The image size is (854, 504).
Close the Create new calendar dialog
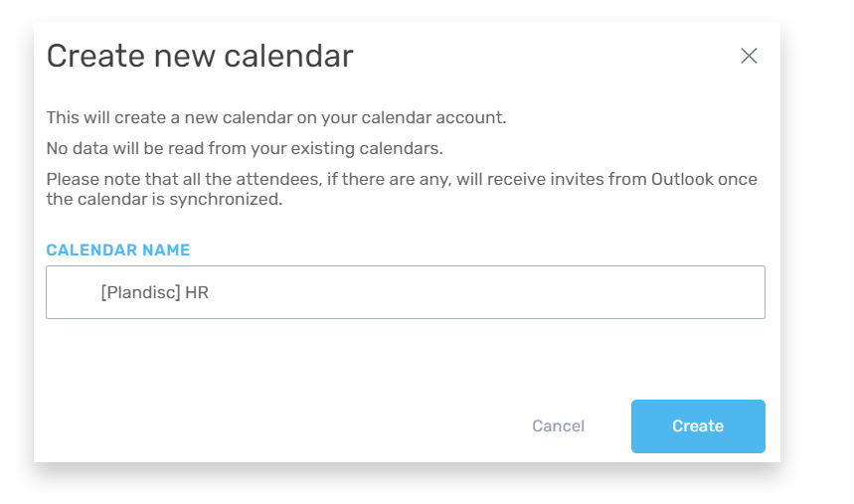(x=749, y=56)
